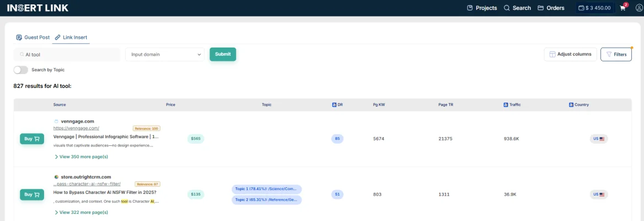Click the user account profile icon
644x221 pixels.
pos(638,8)
